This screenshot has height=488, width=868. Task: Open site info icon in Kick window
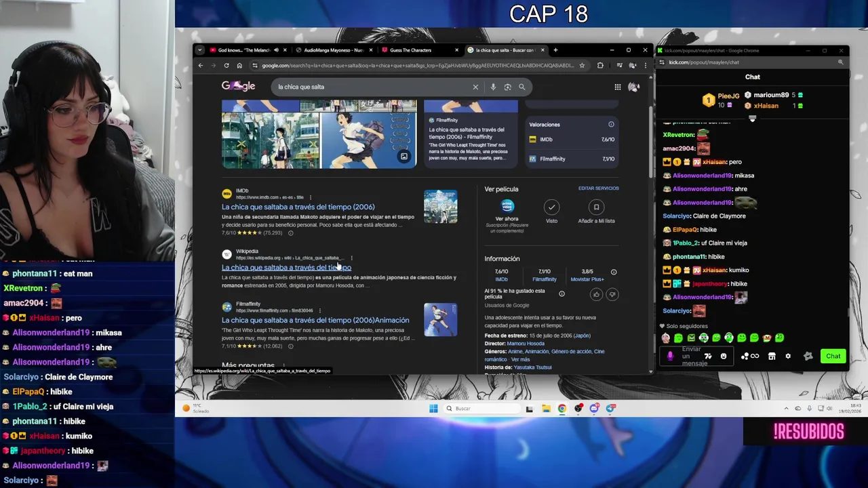pyautogui.click(x=662, y=62)
